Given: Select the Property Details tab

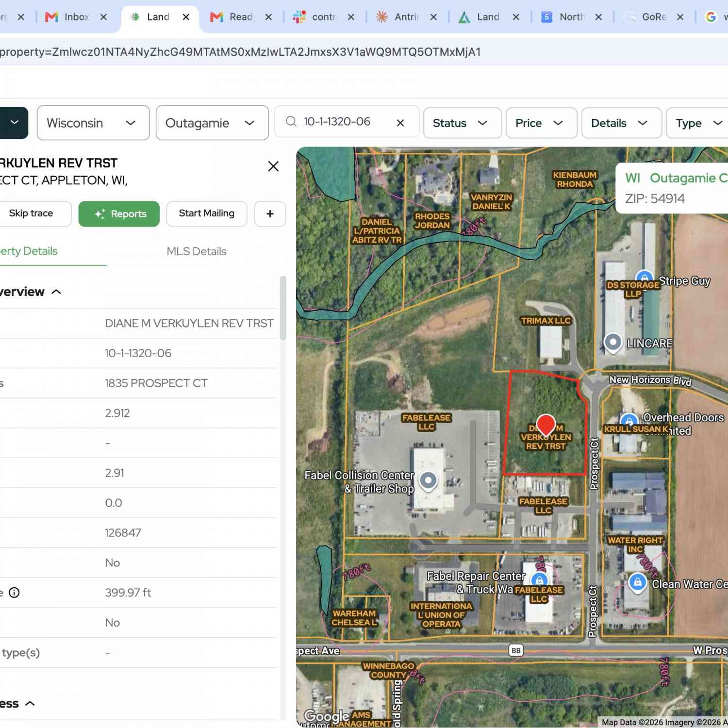Looking at the screenshot, I should tap(29, 251).
